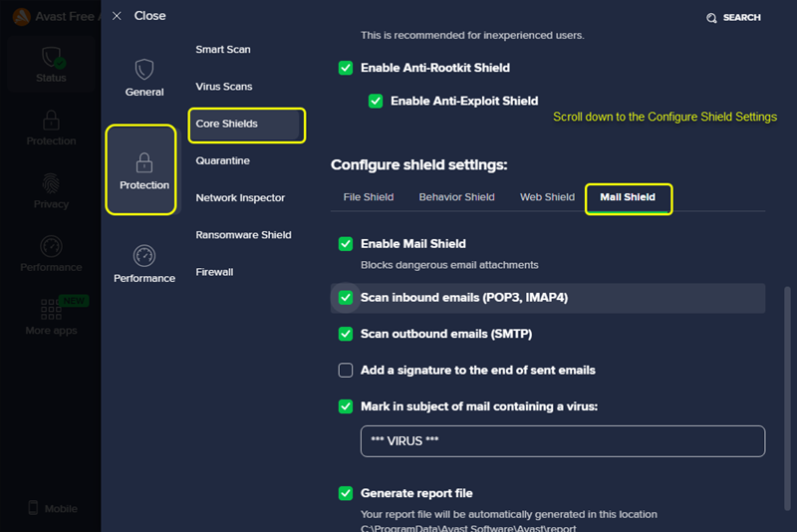Screen dimensions: 797x532
Task: Open the Status icon in sidebar
Action: pyautogui.click(x=51, y=59)
